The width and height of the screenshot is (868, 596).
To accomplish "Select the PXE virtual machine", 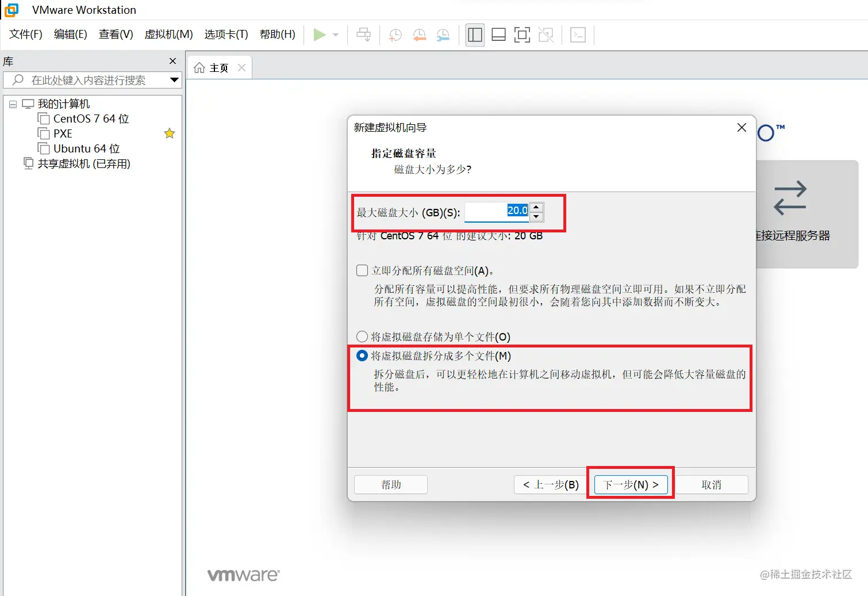I will tap(63, 133).
